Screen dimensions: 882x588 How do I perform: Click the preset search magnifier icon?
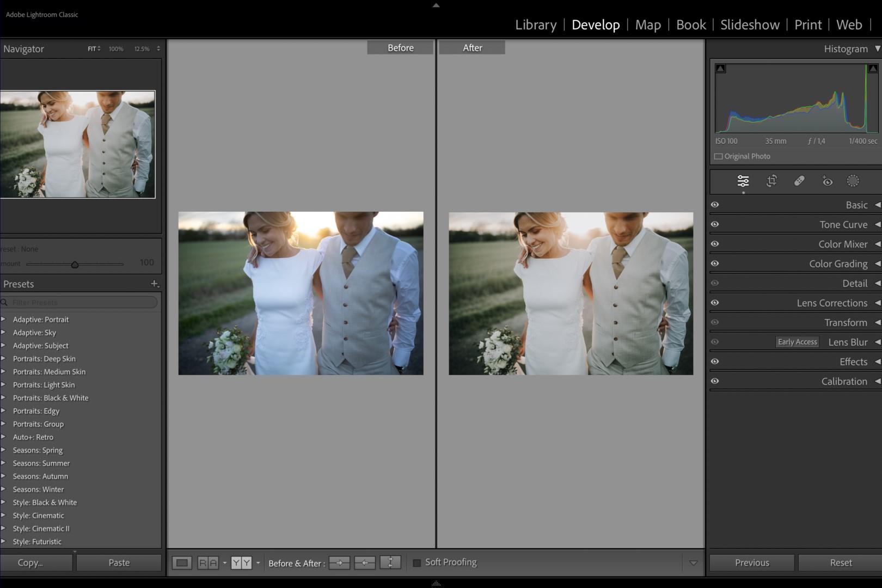pyautogui.click(x=4, y=303)
